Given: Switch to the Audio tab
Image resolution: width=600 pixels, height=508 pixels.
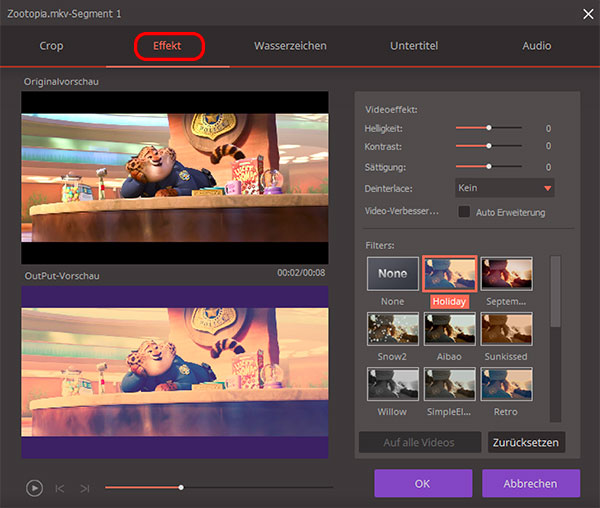Looking at the screenshot, I should pyautogui.click(x=537, y=46).
